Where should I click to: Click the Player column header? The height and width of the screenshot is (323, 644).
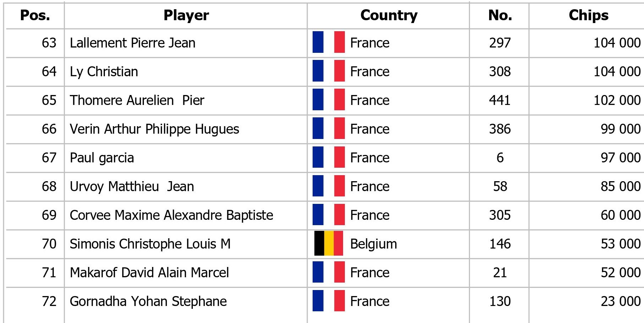click(x=186, y=15)
